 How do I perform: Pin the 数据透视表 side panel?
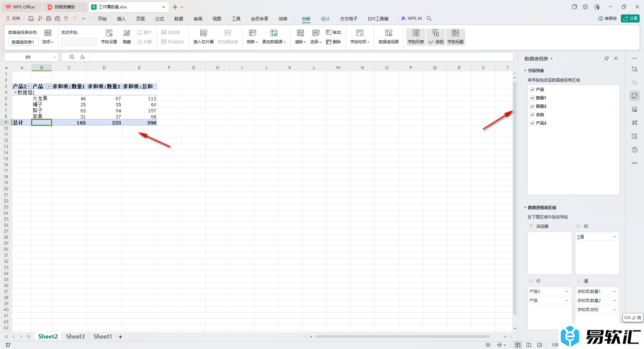tap(606, 59)
